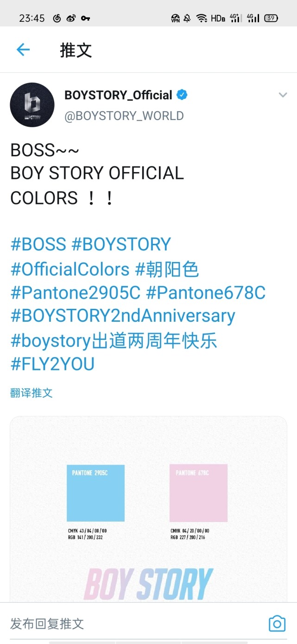Open the #FLY2YOU hashtag

click(x=52, y=364)
